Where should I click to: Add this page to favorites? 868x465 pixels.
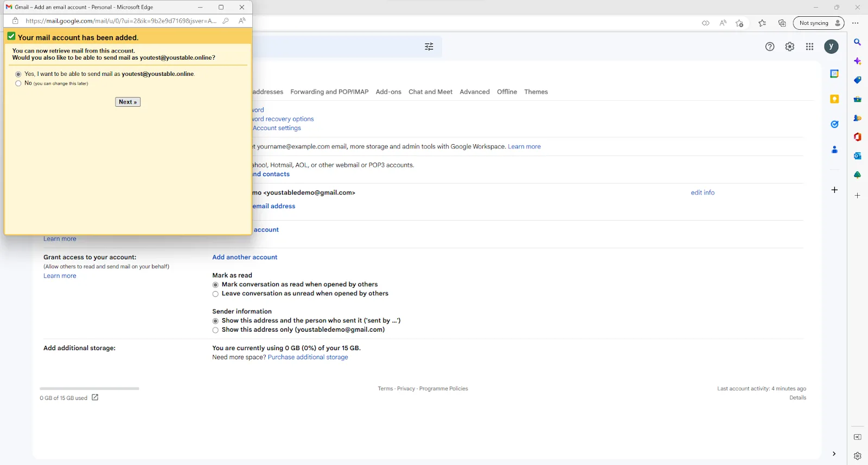(x=739, y=23)
